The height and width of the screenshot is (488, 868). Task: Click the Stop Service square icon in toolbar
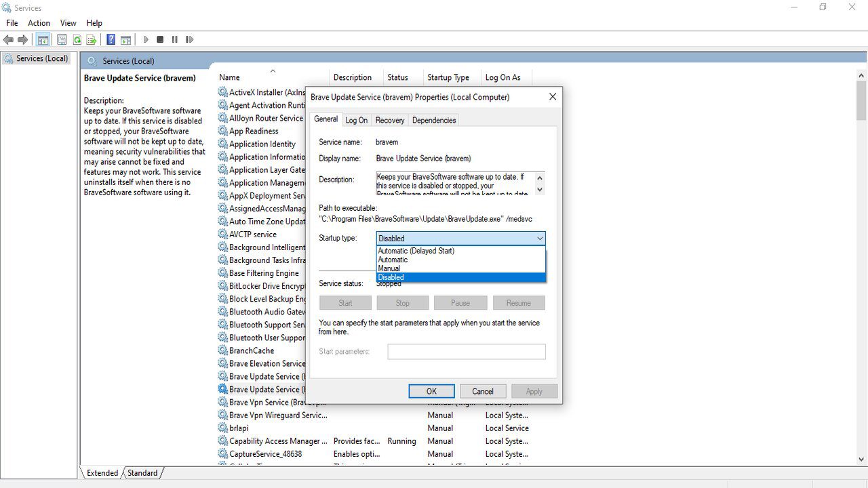coord(160,40)
